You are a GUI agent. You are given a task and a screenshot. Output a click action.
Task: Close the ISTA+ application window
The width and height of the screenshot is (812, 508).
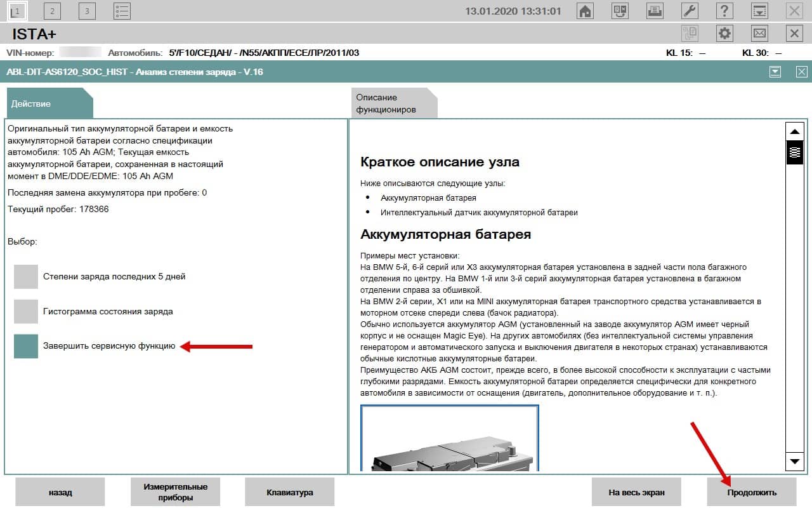(x=794, y=33)
